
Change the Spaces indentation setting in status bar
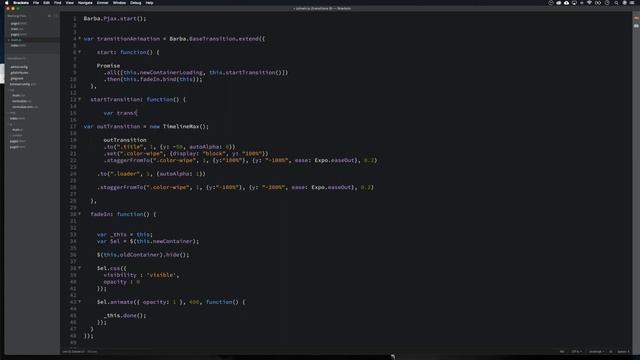623,351
